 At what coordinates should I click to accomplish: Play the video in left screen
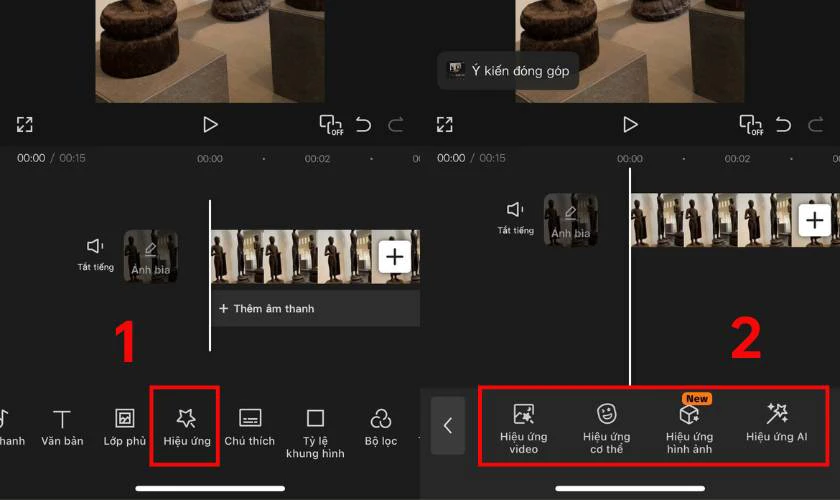click(x=210, y=125)
